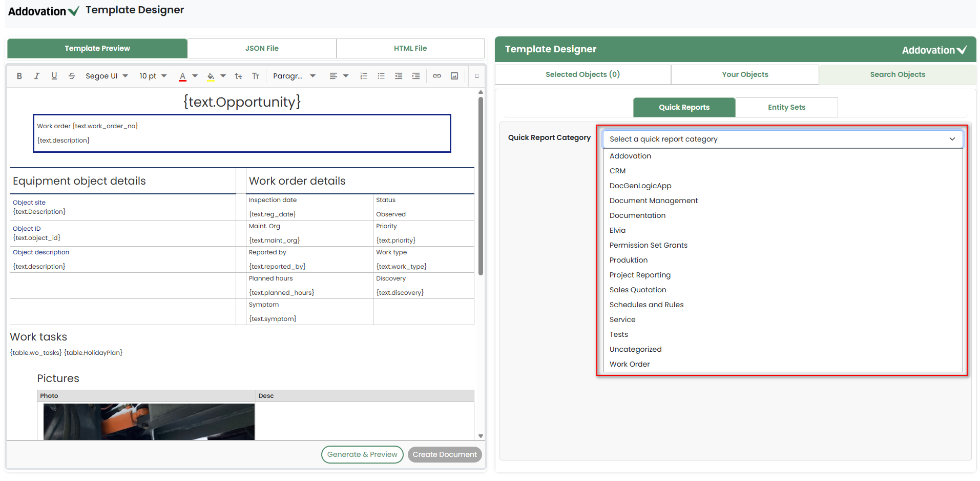Increase the paragraph indent
The height and width of the screenshot is (481, 980).
point(416,76)
